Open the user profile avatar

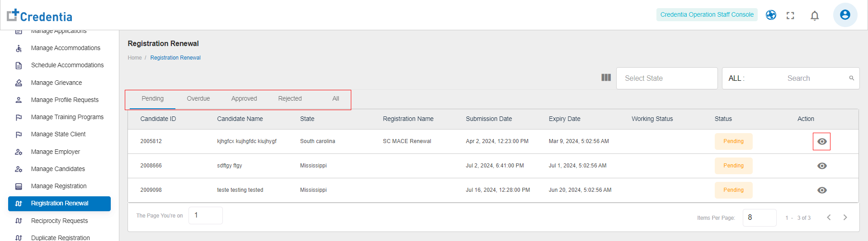(845, 15)
